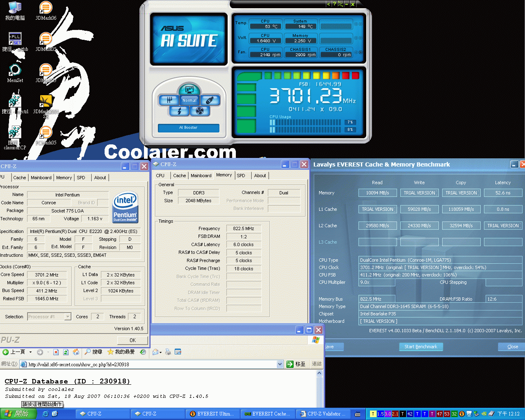The width and height of the screenshot is (525, 420).
Task: Toggle AI Suite Celsius/Fahrenheit unit icon
Action: 340,4
